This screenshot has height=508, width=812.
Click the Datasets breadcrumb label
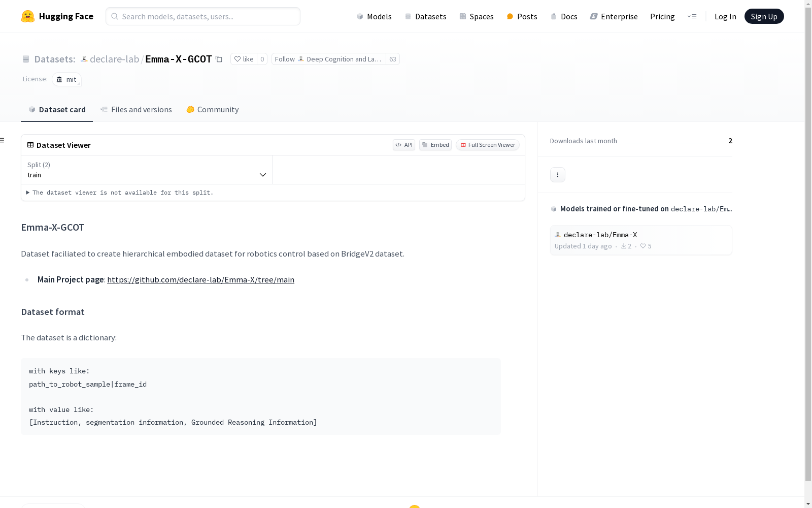[54, 59]
